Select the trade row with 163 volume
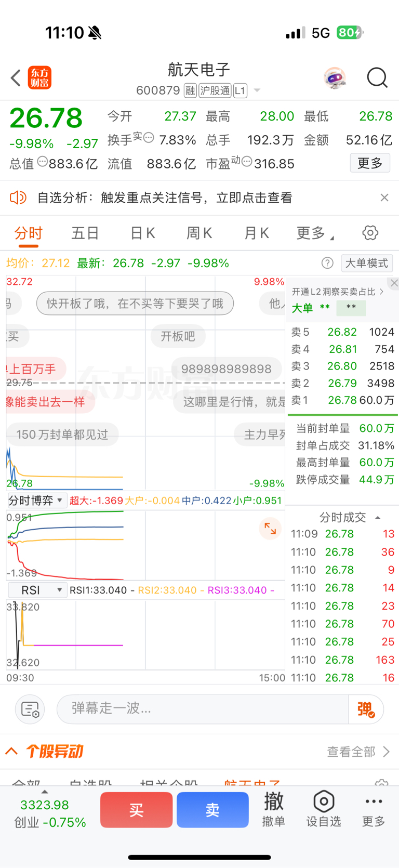This screenshot has width=399, height=868. coord(342,660)
